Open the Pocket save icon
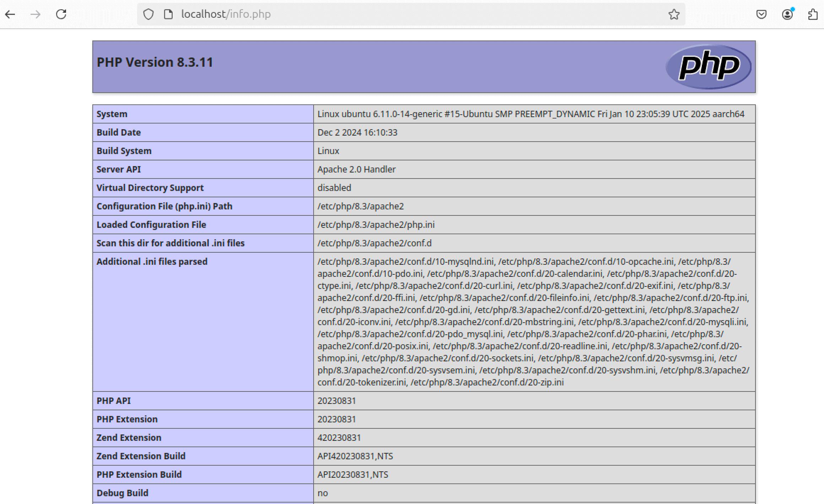 click(761, 14)
